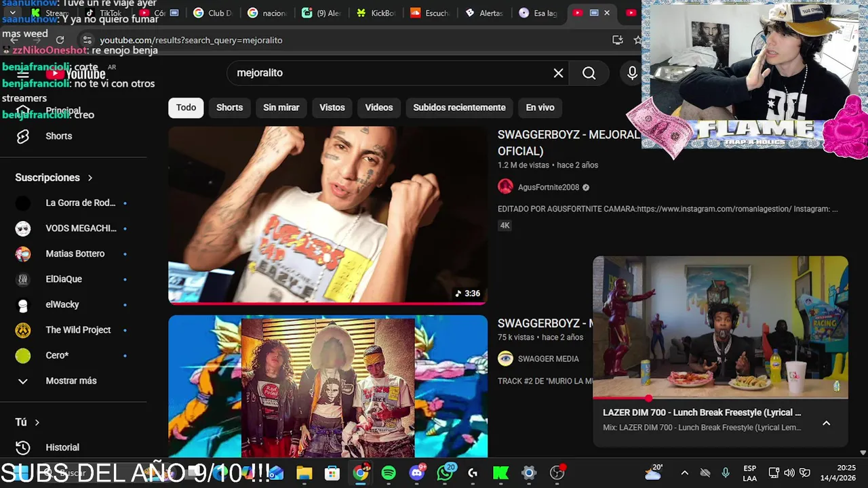Image resolution: width=868 pixels, height=488 pixels.
Task: Open Discord from taskbar
Action: coord(417,473)
